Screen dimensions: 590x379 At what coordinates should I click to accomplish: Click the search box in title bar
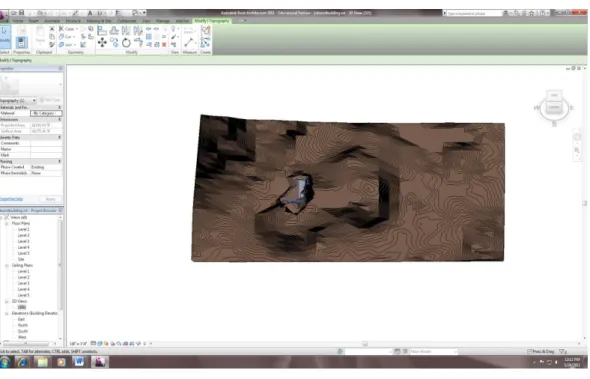coord(474,13)
